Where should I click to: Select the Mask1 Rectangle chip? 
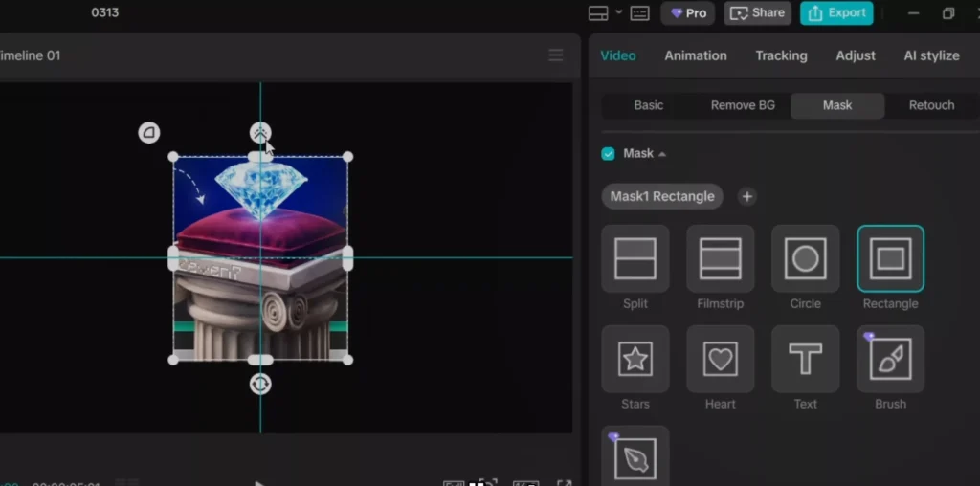pos(662,197)
